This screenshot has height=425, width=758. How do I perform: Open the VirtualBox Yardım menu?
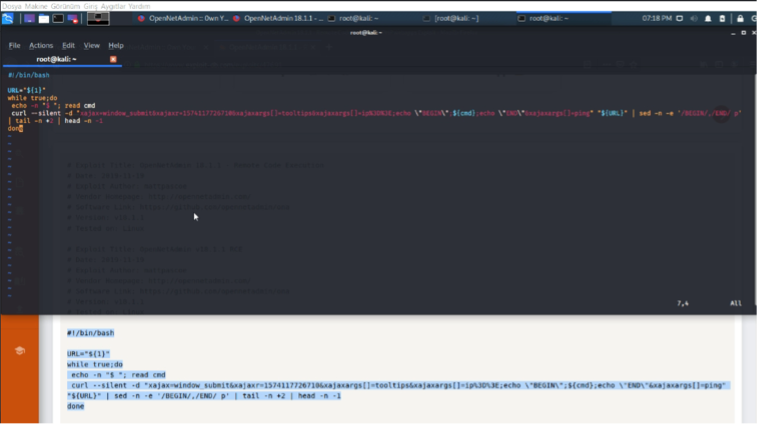139,6
